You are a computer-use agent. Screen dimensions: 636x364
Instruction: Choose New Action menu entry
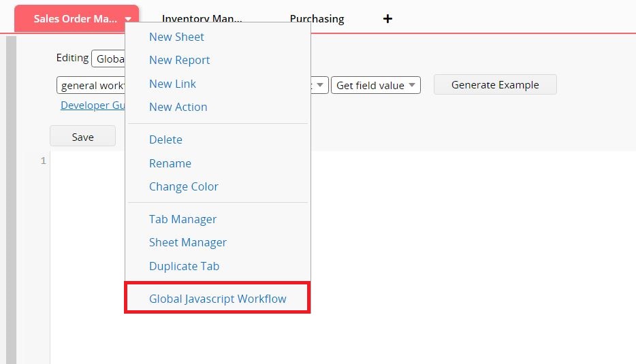[178, 107]
